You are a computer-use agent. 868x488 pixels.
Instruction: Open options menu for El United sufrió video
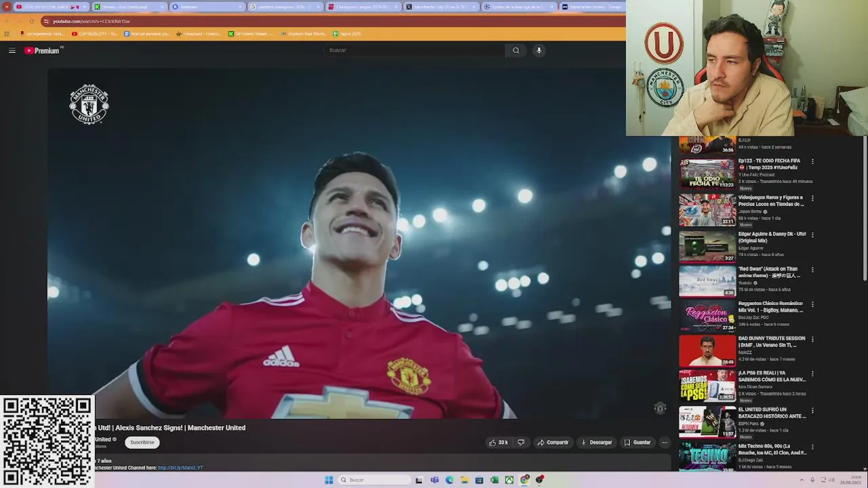812,411
